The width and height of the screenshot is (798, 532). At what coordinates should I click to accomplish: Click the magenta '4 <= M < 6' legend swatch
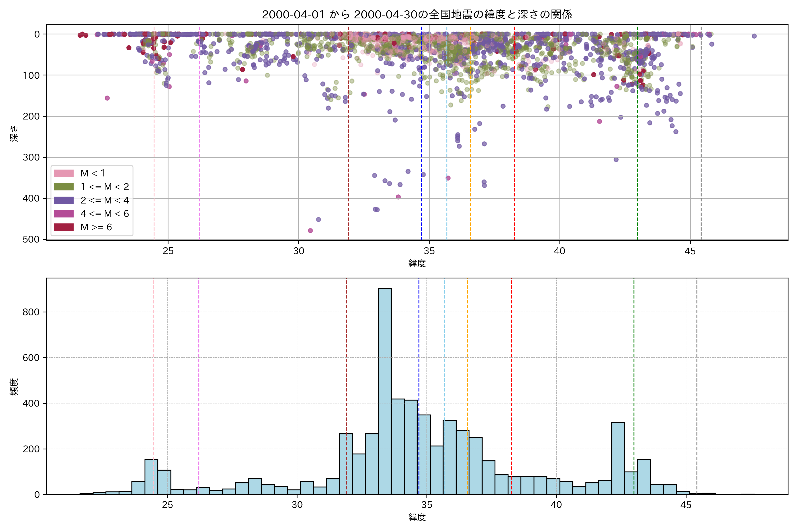point(64,214)
